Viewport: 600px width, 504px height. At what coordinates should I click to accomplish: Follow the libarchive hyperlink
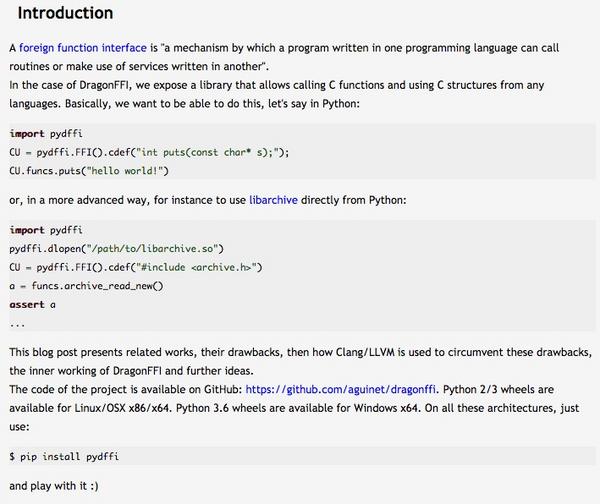[x=273, y=200]
